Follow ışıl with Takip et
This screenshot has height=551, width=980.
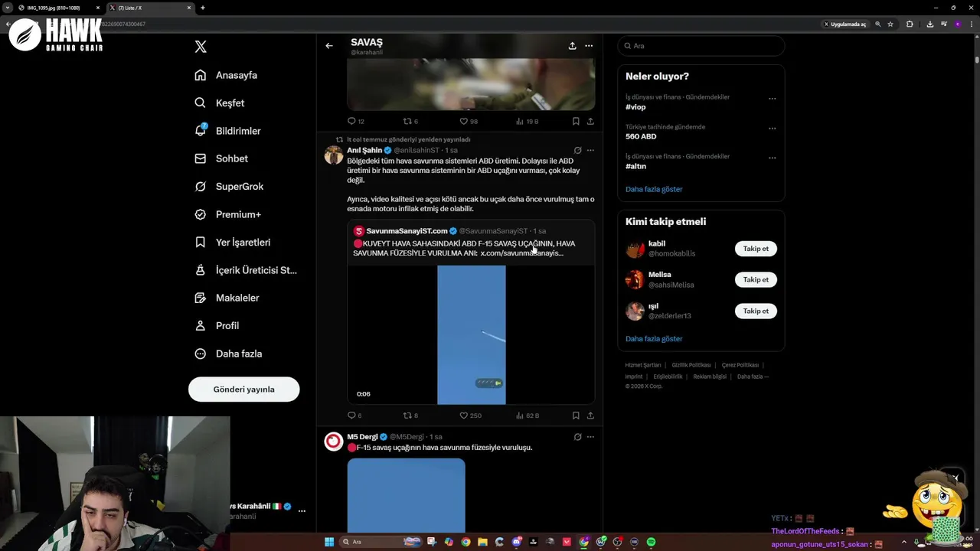(756, 311)
